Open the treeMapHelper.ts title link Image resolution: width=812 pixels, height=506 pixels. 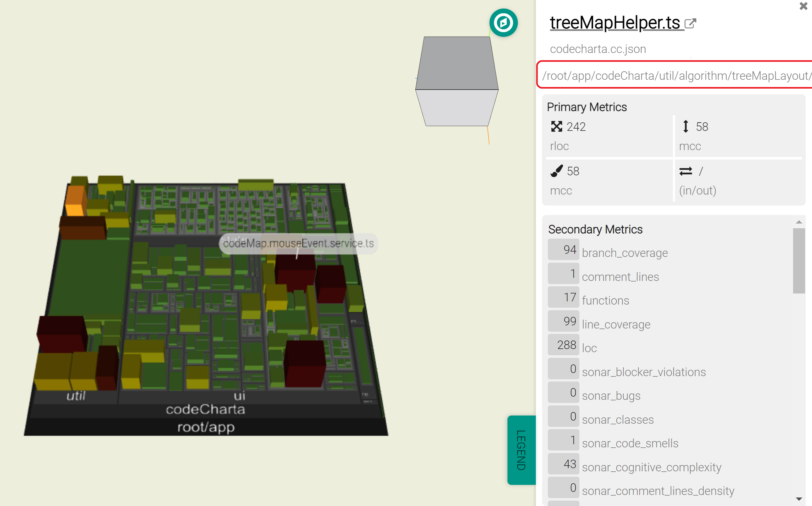tap(615, 23)
